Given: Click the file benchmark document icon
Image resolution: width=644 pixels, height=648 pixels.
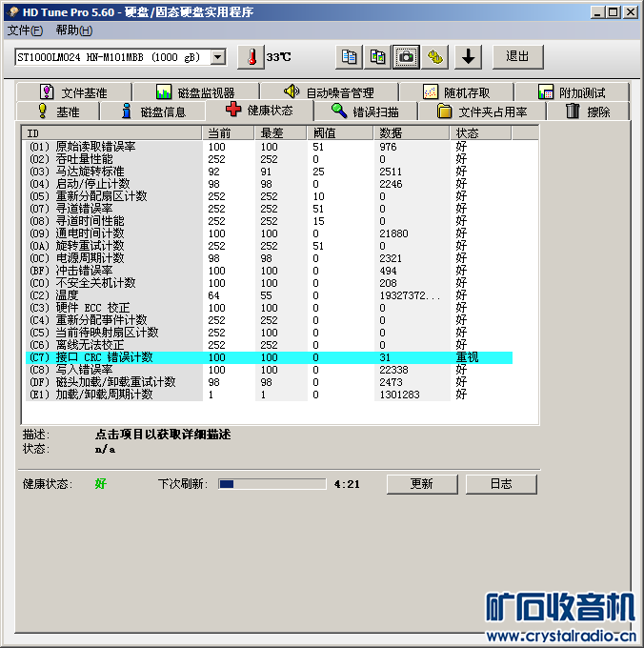Looking at the screenshot, I should (47, 91).
